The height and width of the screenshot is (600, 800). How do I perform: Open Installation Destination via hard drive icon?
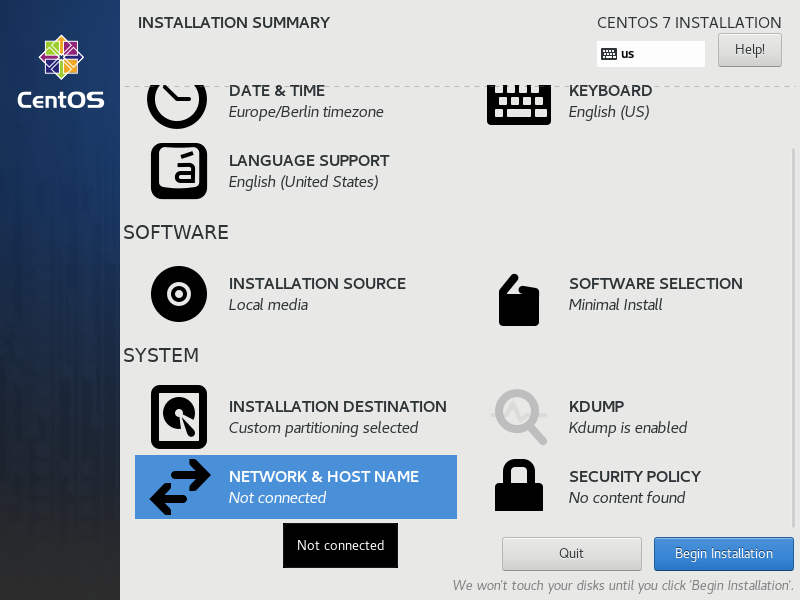(x=179, y=417)
